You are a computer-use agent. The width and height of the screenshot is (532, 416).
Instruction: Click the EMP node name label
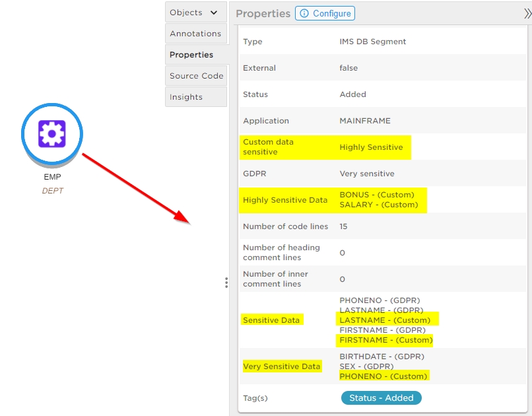52,177
